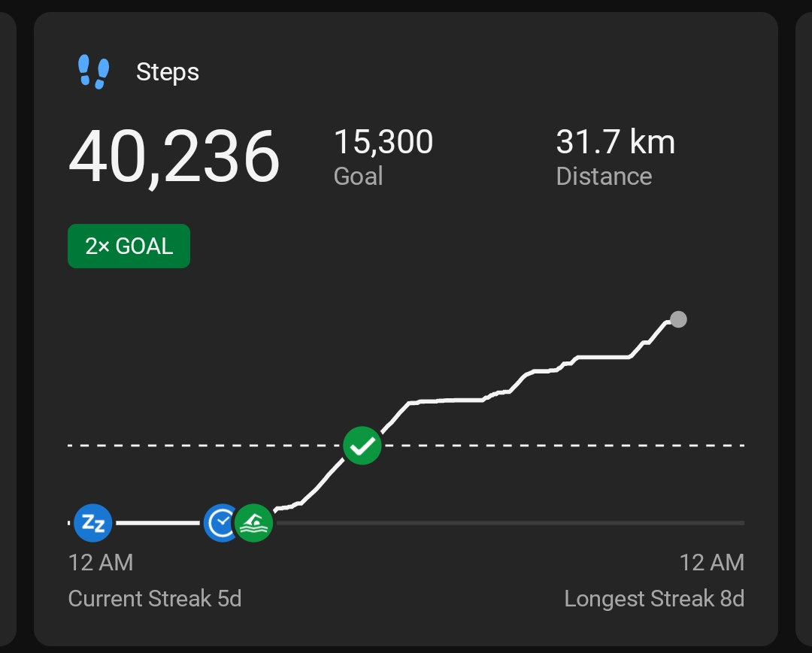Viewport: 812px width, 653px height.
Task: Click the white cumulative steps line
Action: tap(451, 400)
